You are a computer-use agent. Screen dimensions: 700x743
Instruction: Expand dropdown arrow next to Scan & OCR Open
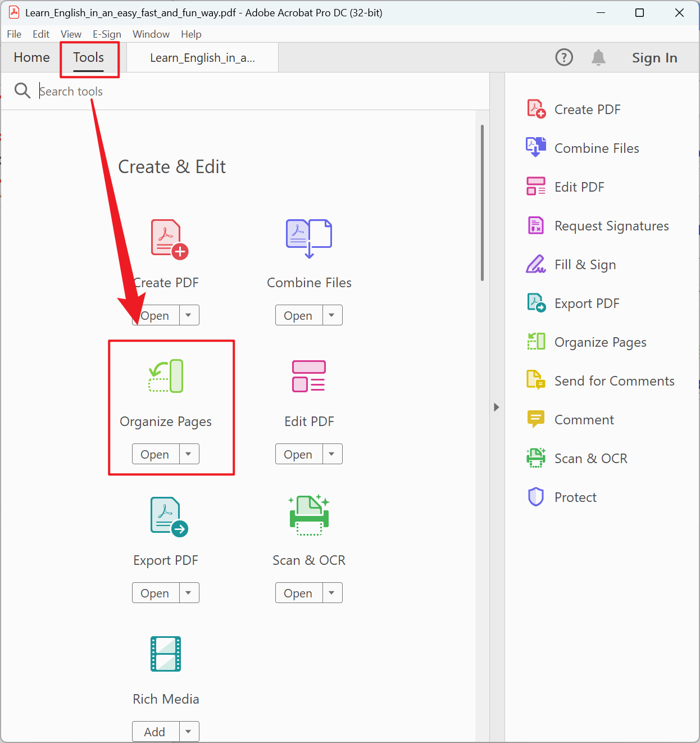pos(332,593)
